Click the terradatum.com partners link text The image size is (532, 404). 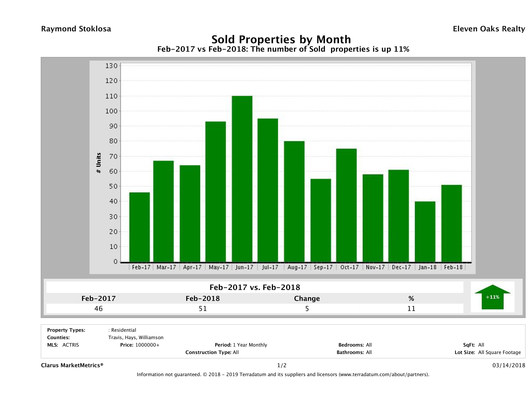(383, 374)
